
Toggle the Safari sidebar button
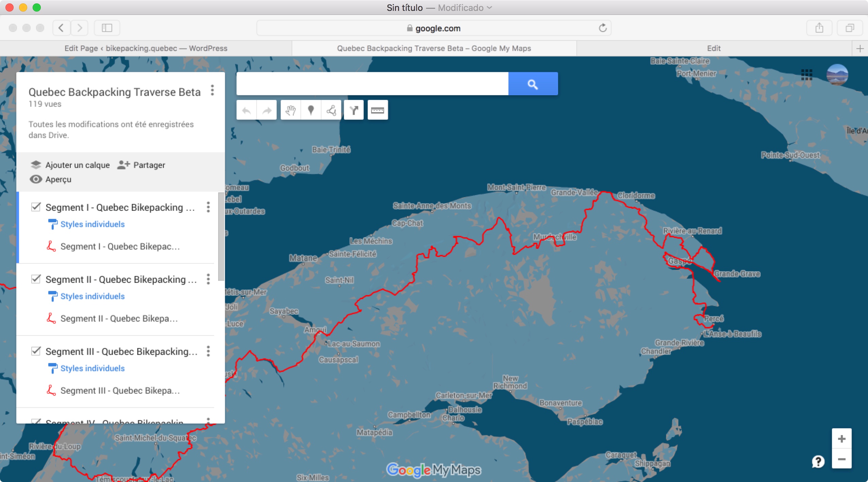tap(107, 28)
